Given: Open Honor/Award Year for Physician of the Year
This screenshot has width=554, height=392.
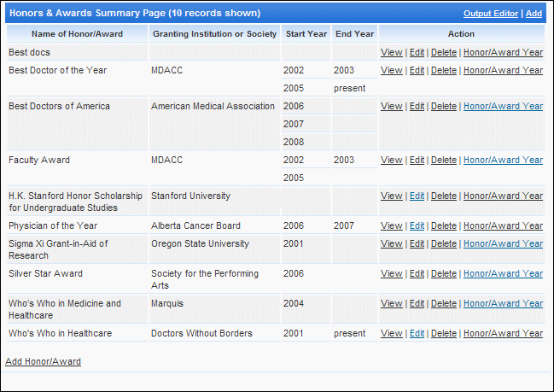Looking at the screenshot, I should pyautogui.click(x=503, y=225).
